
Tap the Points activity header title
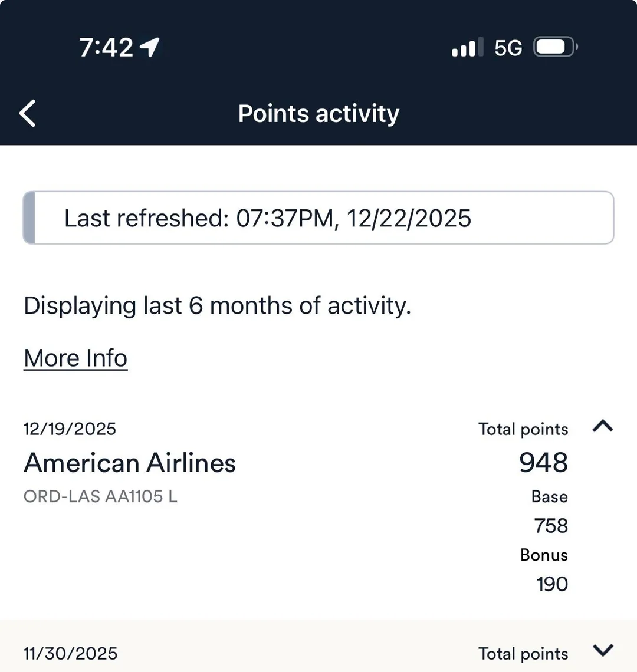tap(318, 113)
